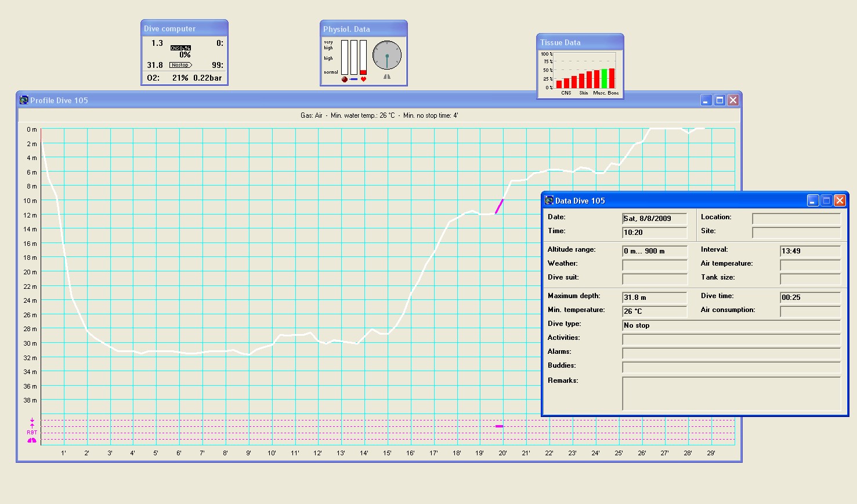This screenshot has height=504, width=857.
Task: Click the Buddies input field
Action: [731, 367]
